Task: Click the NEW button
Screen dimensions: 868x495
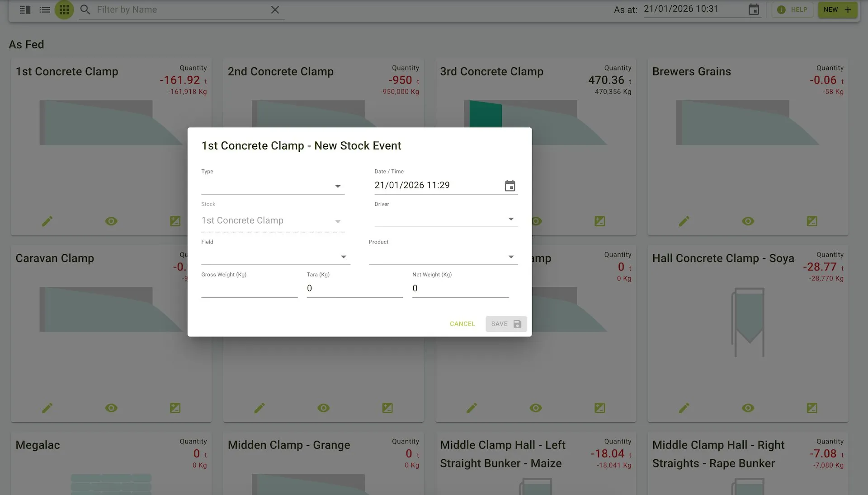Action: [x=837, y=9]
